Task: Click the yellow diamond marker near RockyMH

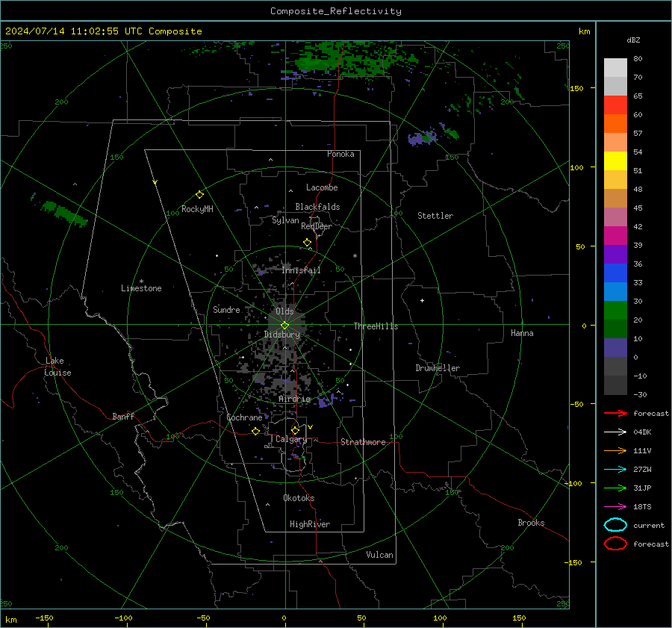Action: click(x=199, y=195)
